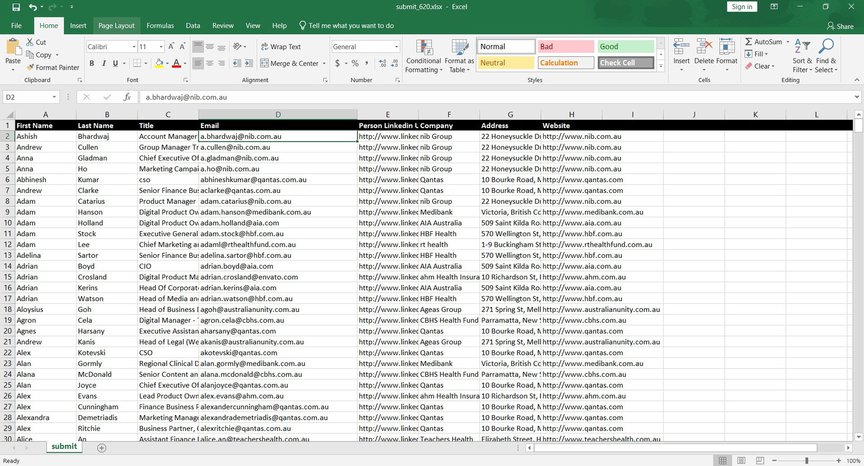This screenshot has width=864, height=466.
Task: Toggle Italic formatting
Action: click(x=105, y=63)
